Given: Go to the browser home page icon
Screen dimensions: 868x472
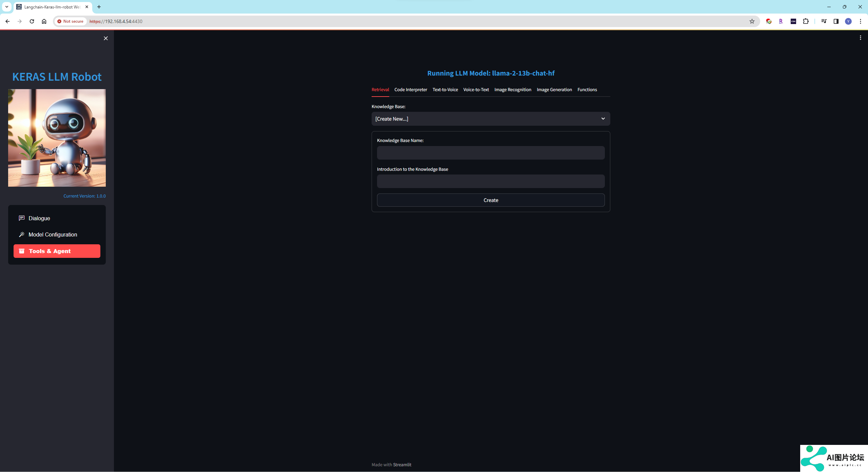Looking at the screenshot, I should click(x=44, y=21).
